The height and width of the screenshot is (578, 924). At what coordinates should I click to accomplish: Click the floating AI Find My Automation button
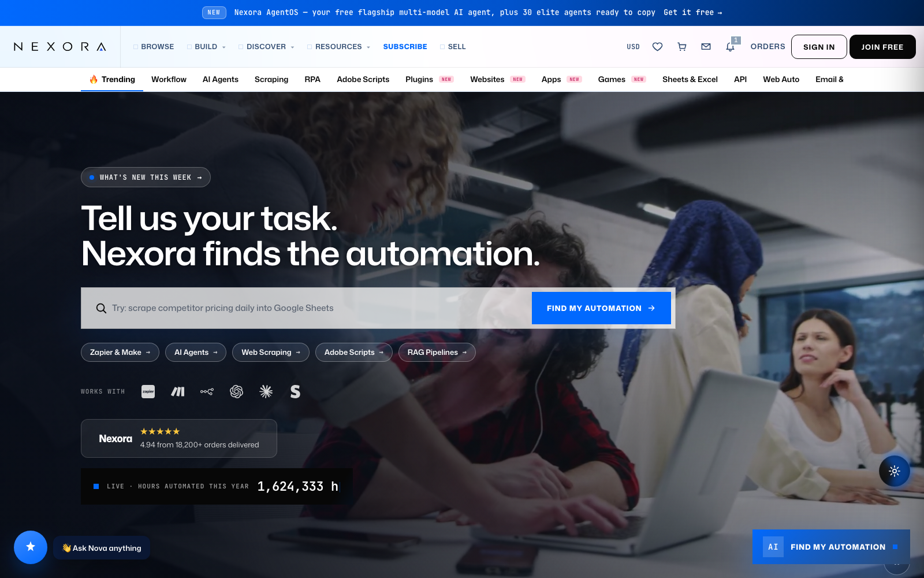[831, 547]
